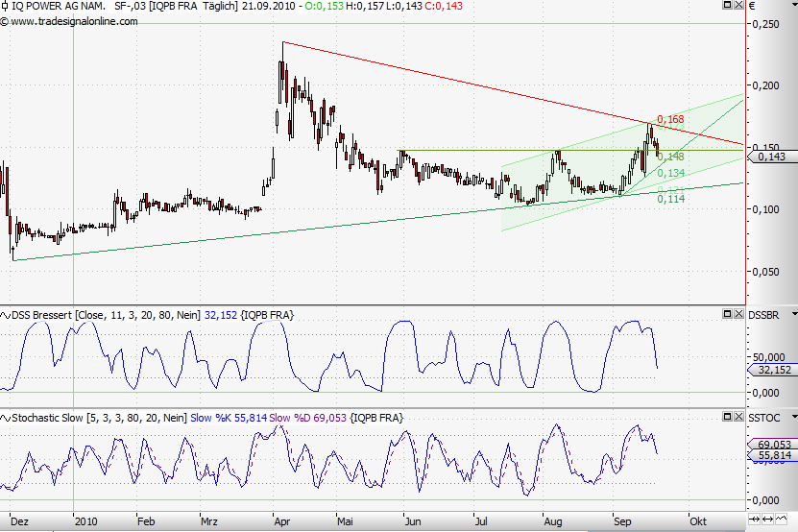Image resolution: width=798 pixels, height=532 pixels.
Task: Click the 0,050 price axis label
Action: point(765,272)
